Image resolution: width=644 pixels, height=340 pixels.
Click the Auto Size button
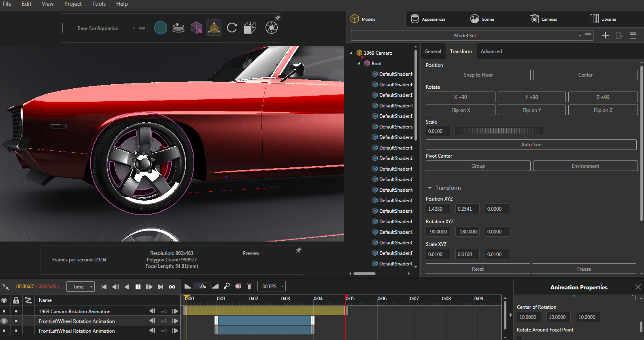pos(531,145)
